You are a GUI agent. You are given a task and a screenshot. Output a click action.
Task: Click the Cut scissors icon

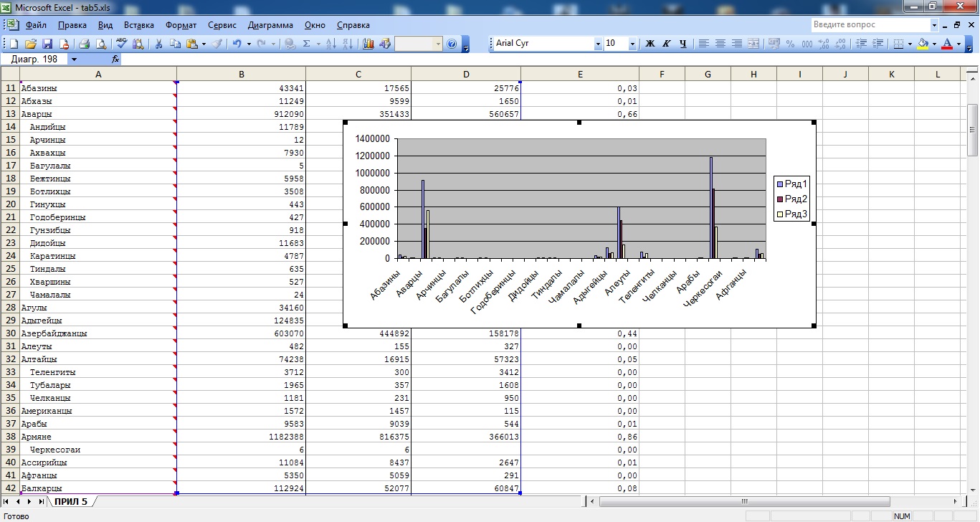158,44
